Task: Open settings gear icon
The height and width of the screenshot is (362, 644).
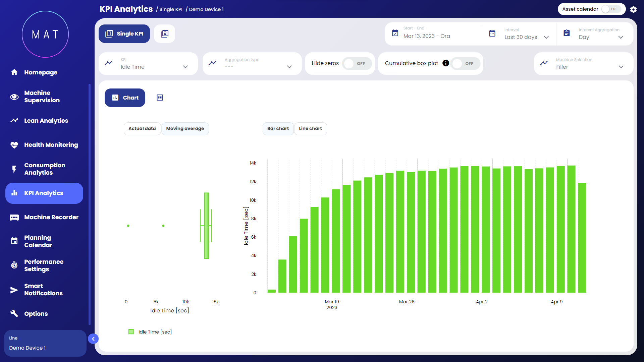Action: [633, 9]
